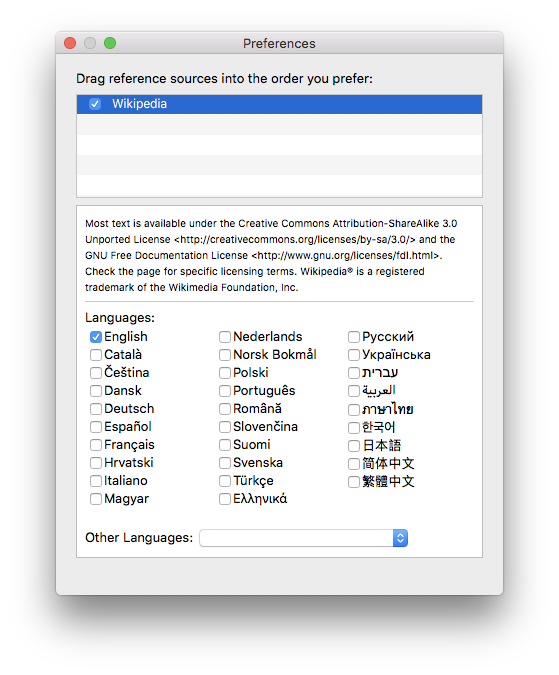Enable Français language

pos(96,445)
